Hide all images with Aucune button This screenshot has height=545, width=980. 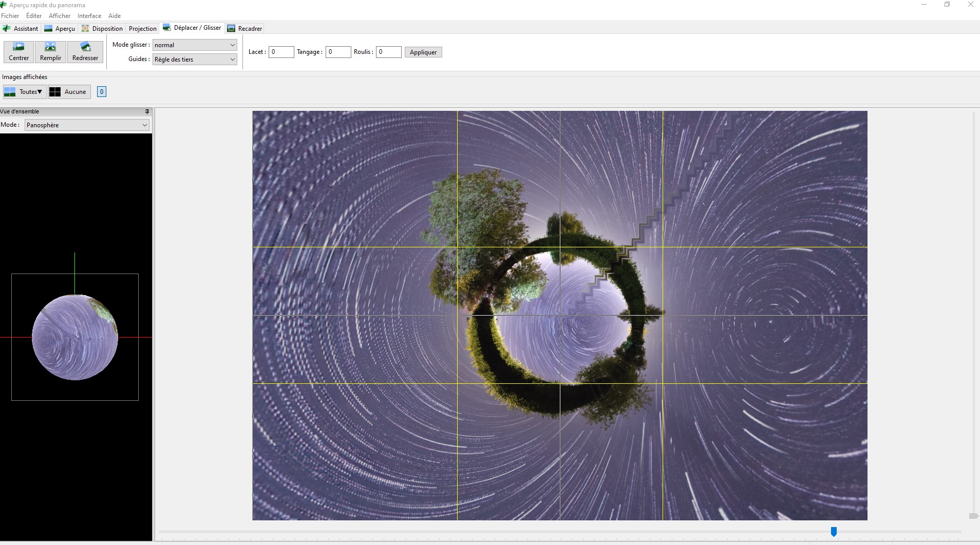coord(69,92)
